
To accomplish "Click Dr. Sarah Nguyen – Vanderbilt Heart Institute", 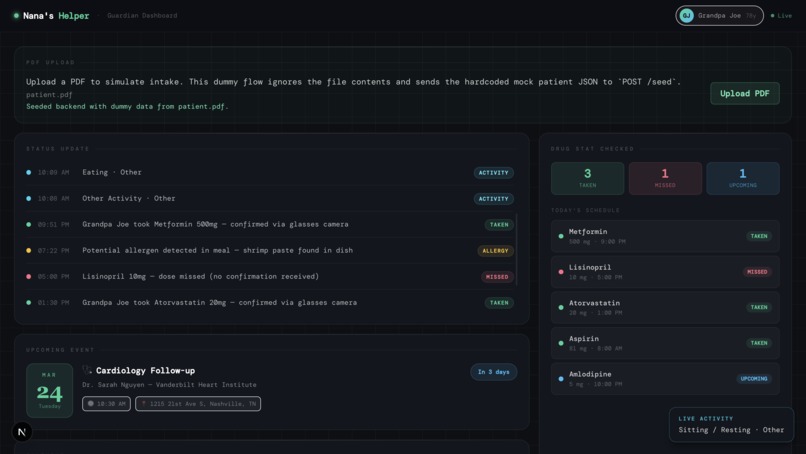I will [169, 385].
